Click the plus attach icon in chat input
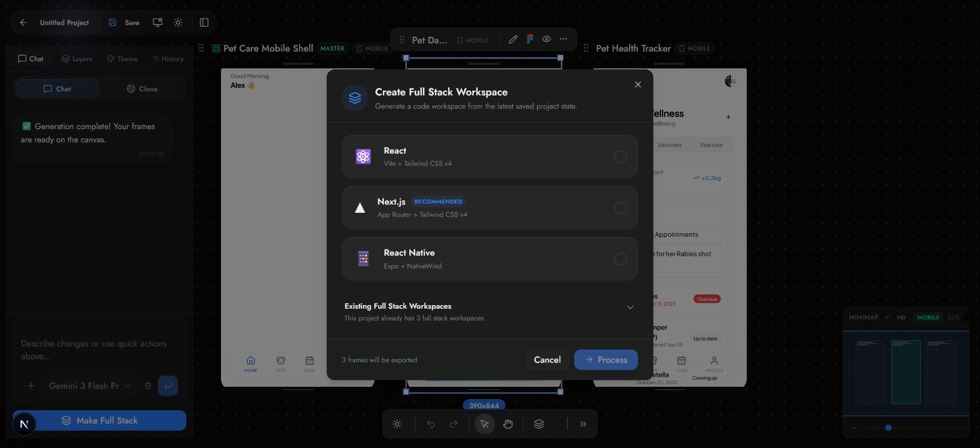This screenshot has height=448, width=980. point(31,386)
